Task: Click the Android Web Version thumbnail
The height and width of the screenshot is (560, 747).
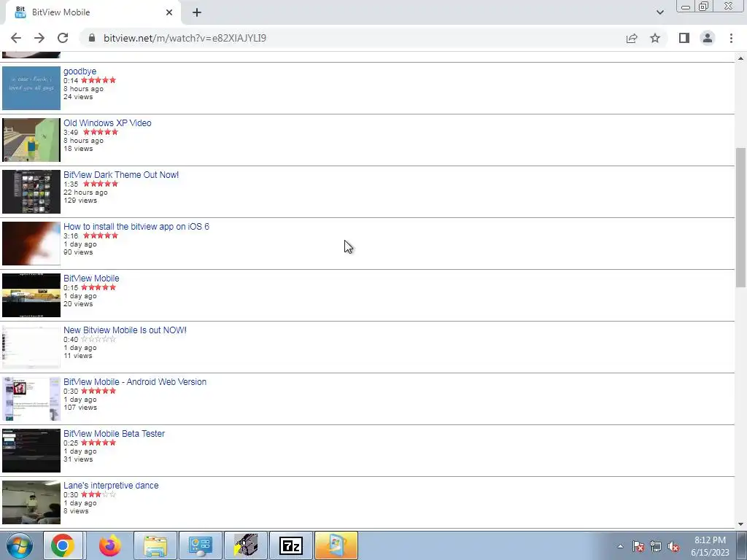Action: pyautogui.click(x=31, y=399)
